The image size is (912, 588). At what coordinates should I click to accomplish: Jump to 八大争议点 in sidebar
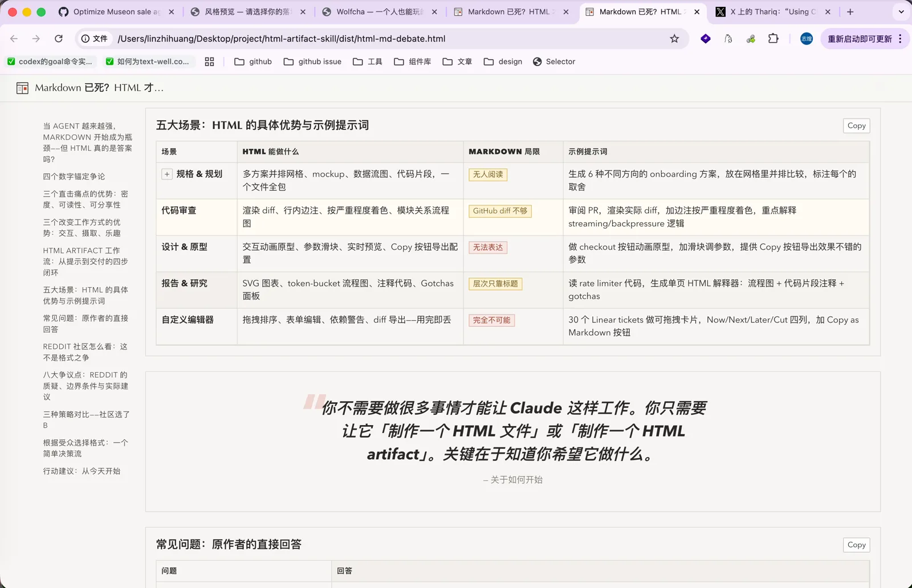pyautogui.click(x=85, y=386)
